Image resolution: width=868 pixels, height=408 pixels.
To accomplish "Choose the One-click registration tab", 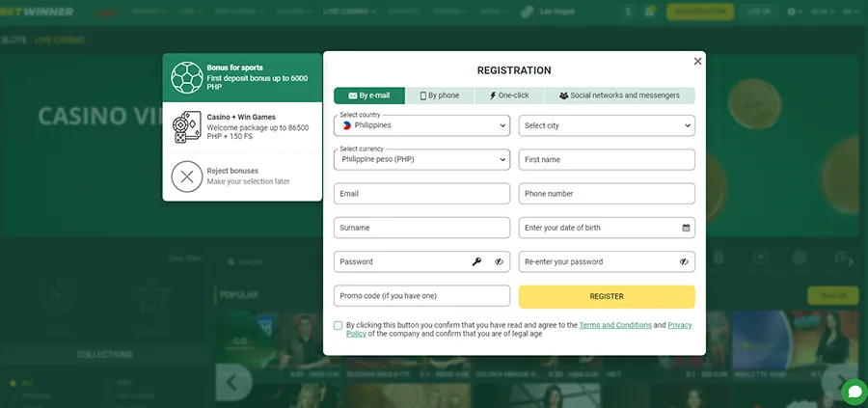I will pos(509,95).
